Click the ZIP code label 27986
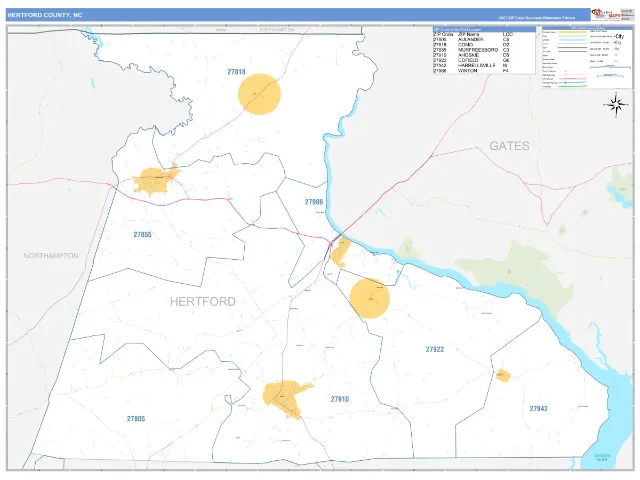This screenshot has height=480, width=640. click(314, 202)
